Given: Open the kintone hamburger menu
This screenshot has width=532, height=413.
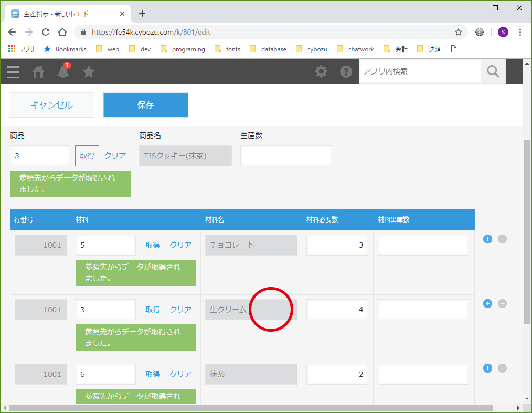Looking at the screenshot, I should [x=13, y=72].
